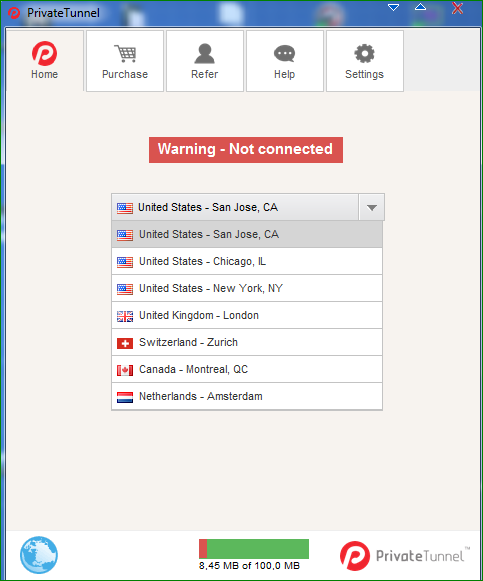Click the globe icon at bottom left
The height and width of the screenshot is (581, 483).
click(x=39, y=555)
